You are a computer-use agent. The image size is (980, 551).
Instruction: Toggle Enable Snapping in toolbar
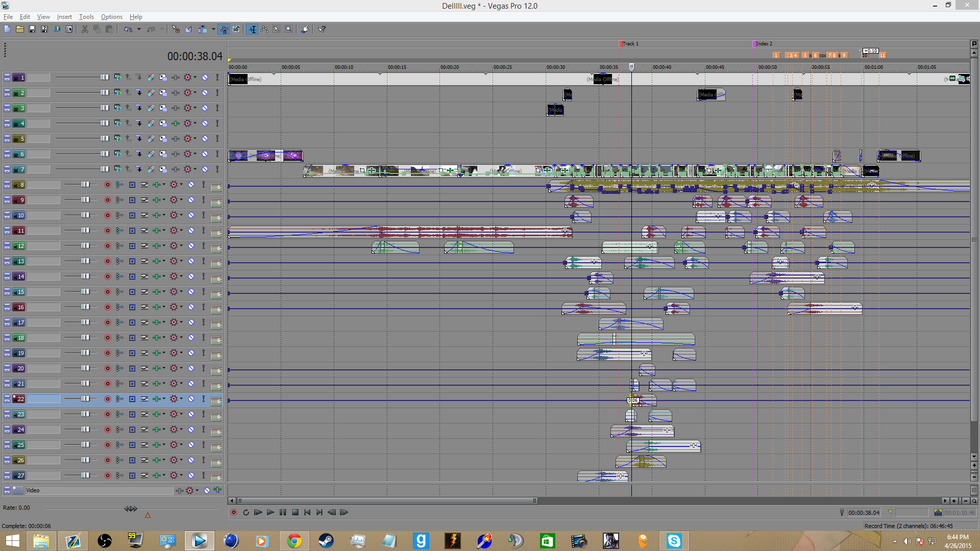click(176, 29)
